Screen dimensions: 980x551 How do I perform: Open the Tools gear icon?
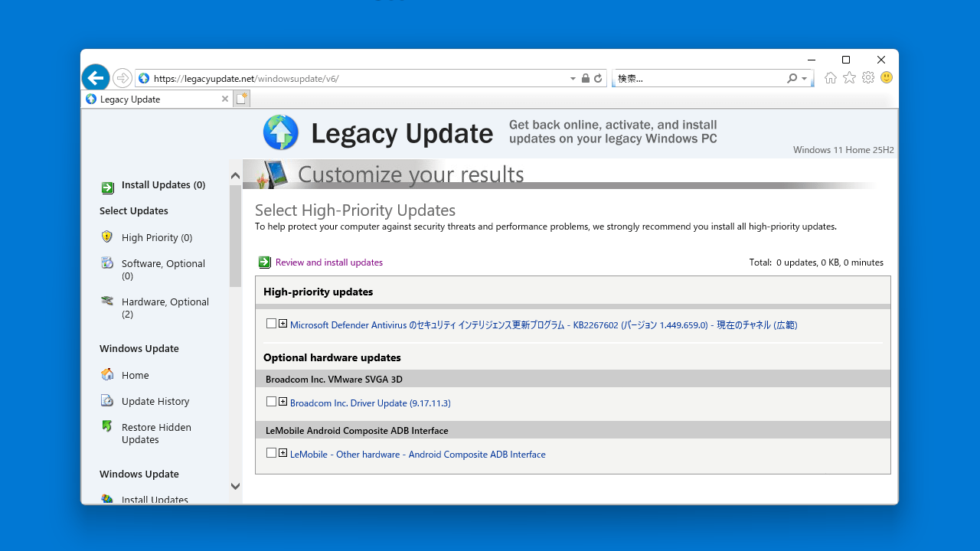(x=868, y=77)
